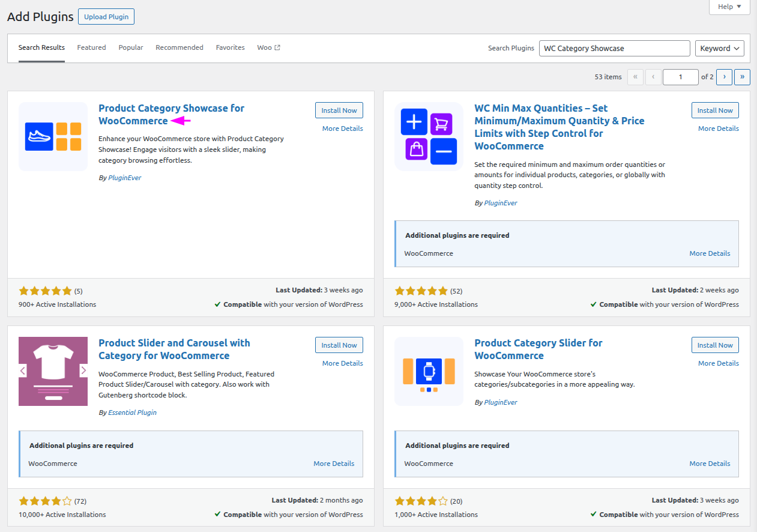This screenshot has width=757, height=532.
Task: Click the Product Category Showcase plugin icon
Action: tap(53, 137)
